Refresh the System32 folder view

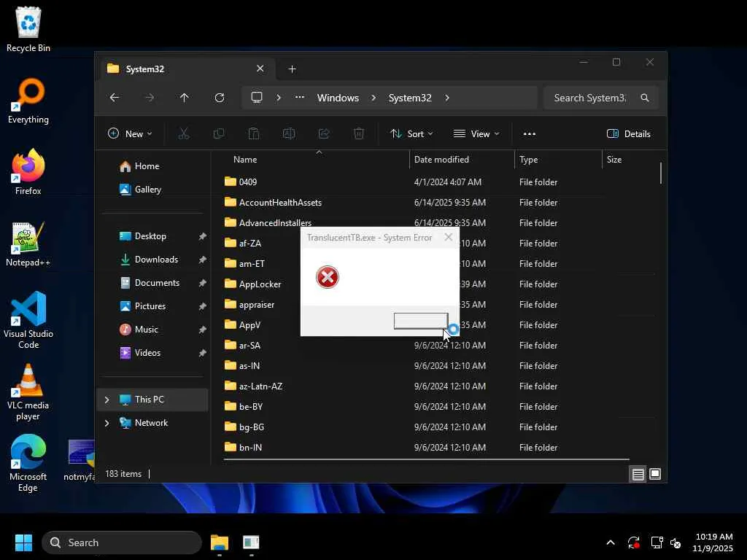220,98
